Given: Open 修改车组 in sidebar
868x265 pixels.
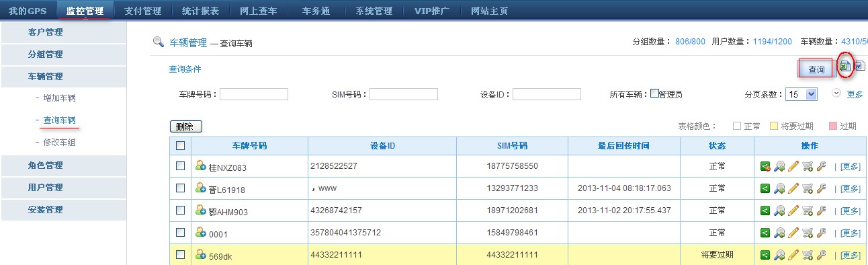Looking at the screenshot, I should click(59, 143).
